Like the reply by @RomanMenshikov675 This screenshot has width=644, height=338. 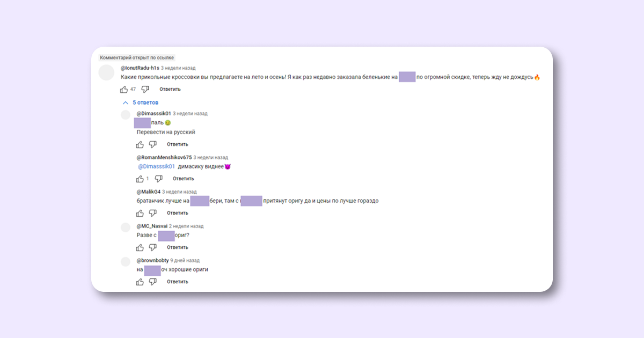140,179
